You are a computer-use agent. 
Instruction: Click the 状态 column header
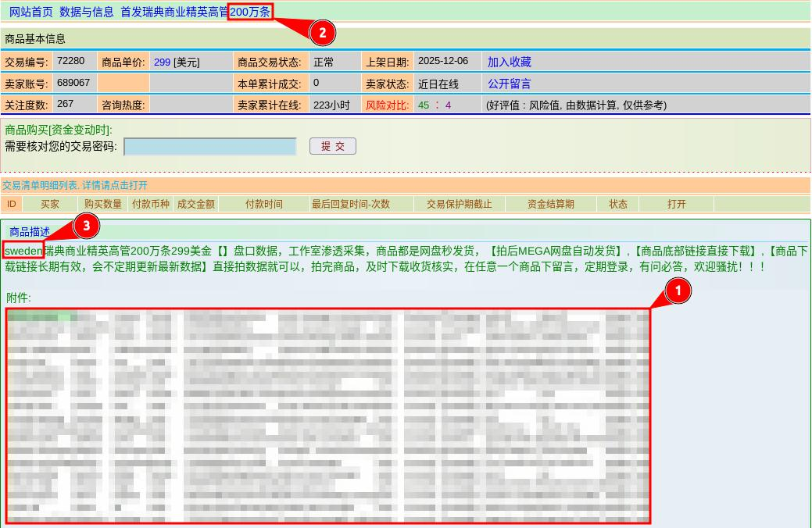[x=618, y=204]
